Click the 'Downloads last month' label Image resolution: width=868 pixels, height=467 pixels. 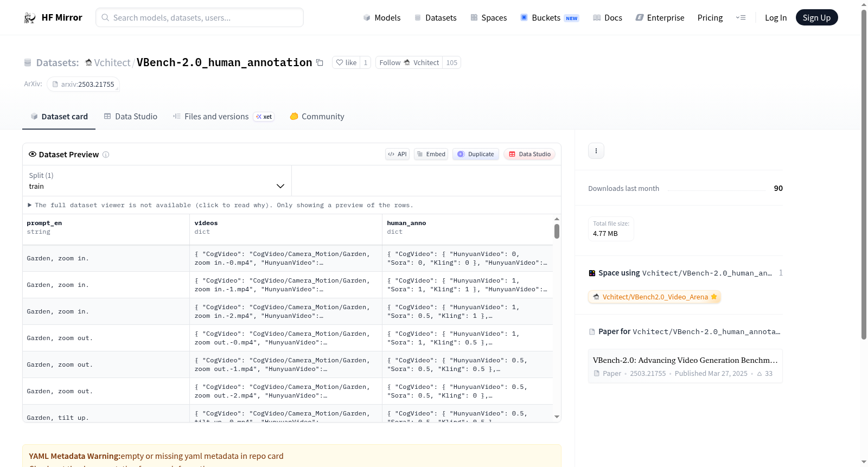click(x=624, y=189)
